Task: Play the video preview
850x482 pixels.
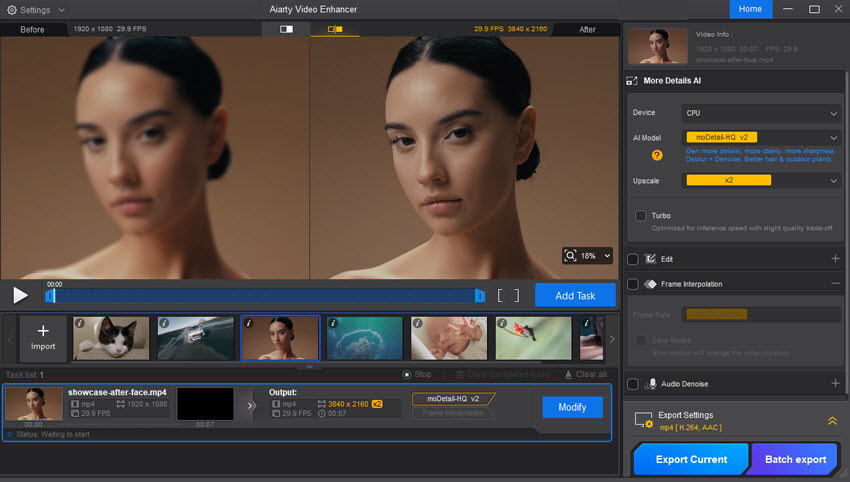Action: coord(20,295)
